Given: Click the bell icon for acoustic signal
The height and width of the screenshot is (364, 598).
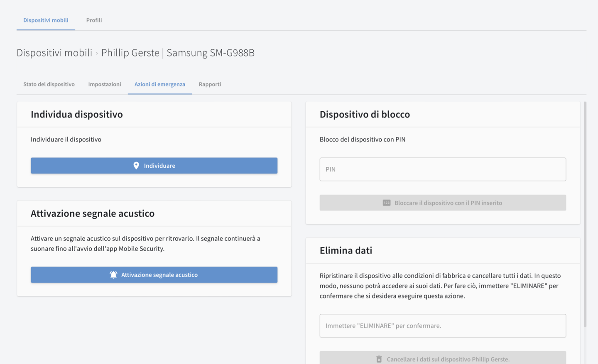Looking at the screenshot, I should 113,275.
